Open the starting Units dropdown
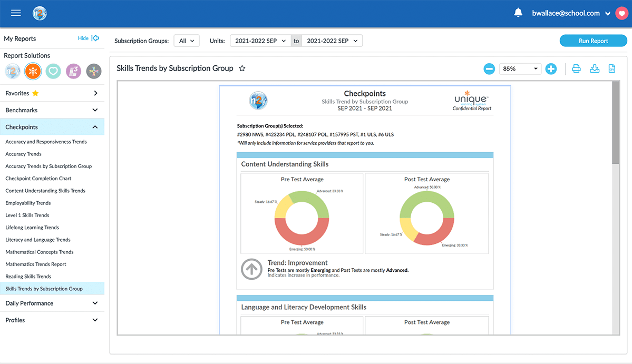Screen dimensions: 632x364 [260, 41]
